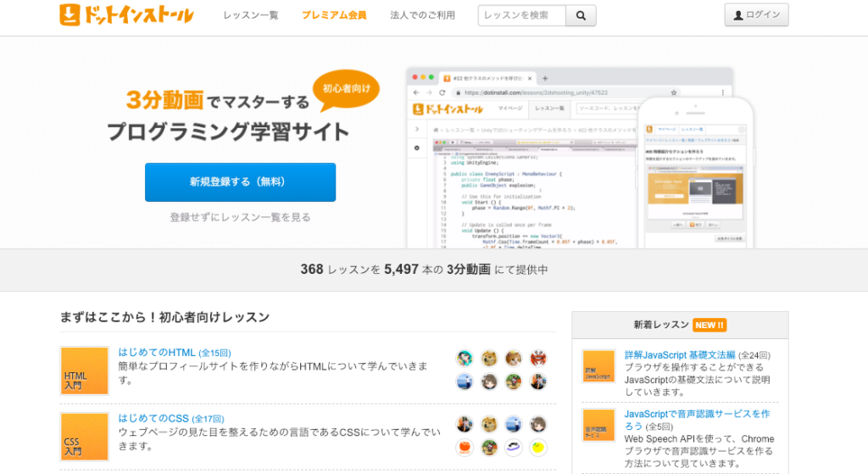
Task: Open the red crab avatar in the HTML lesson row
Action: click(538, 359)
